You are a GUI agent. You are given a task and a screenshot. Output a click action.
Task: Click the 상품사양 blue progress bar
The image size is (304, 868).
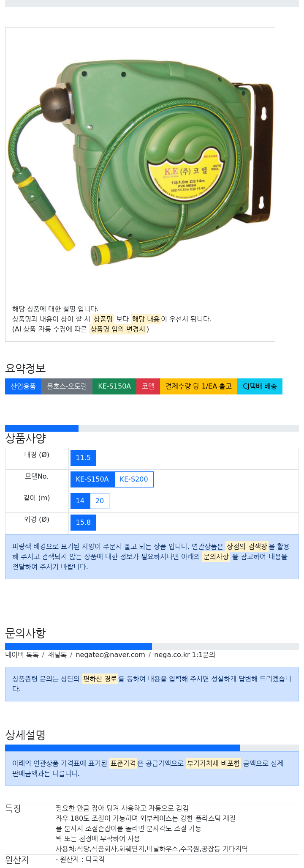(42, 428)
